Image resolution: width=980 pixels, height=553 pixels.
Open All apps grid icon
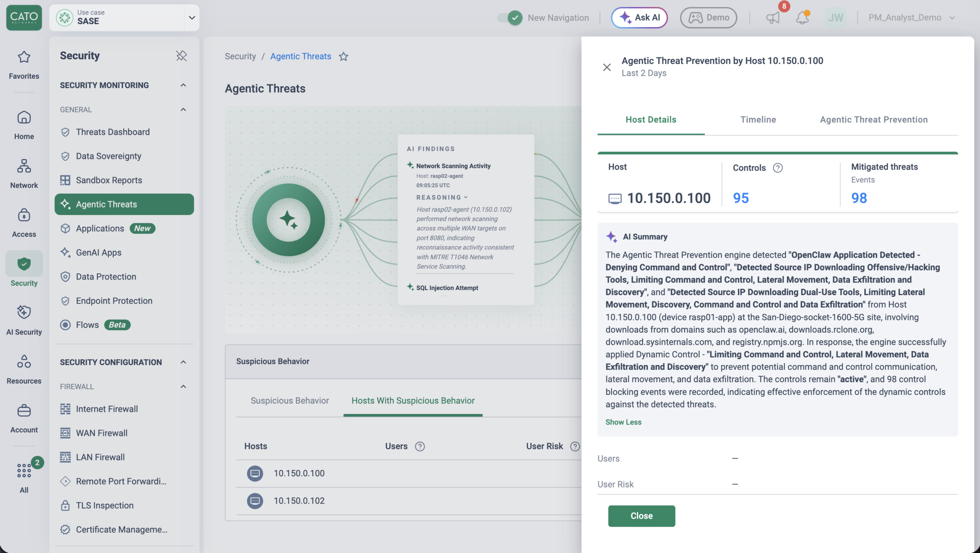tap(24, 470)
